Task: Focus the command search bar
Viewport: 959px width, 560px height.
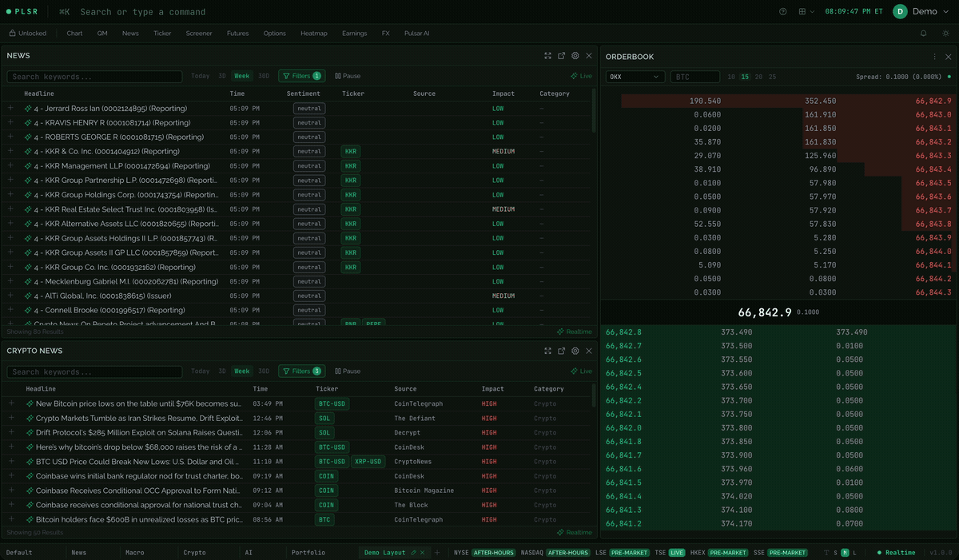Action: point(142,12)
